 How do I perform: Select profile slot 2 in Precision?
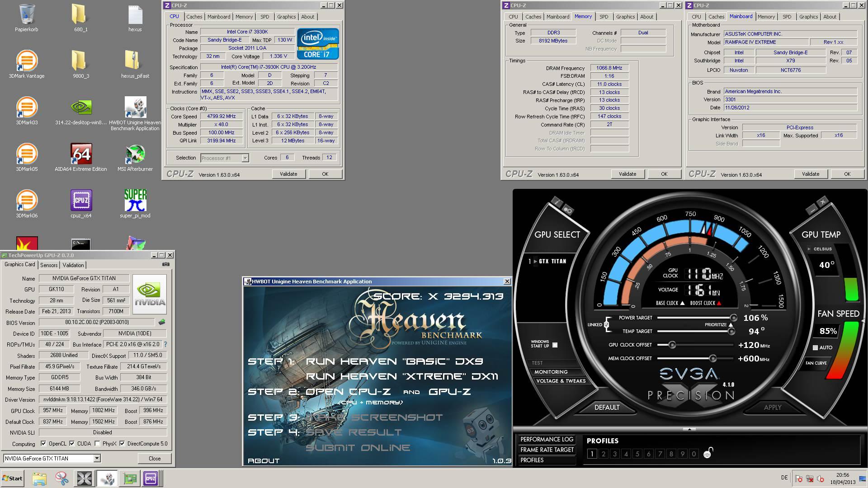603,454
